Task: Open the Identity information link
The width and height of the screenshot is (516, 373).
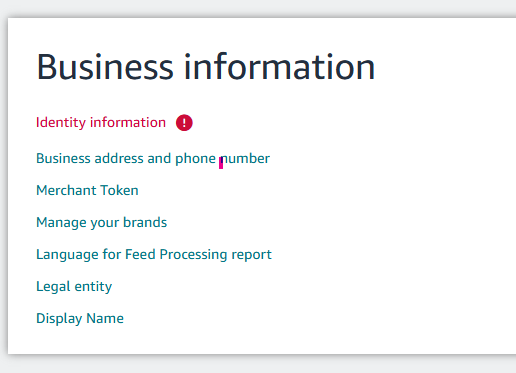Action: 101,123
